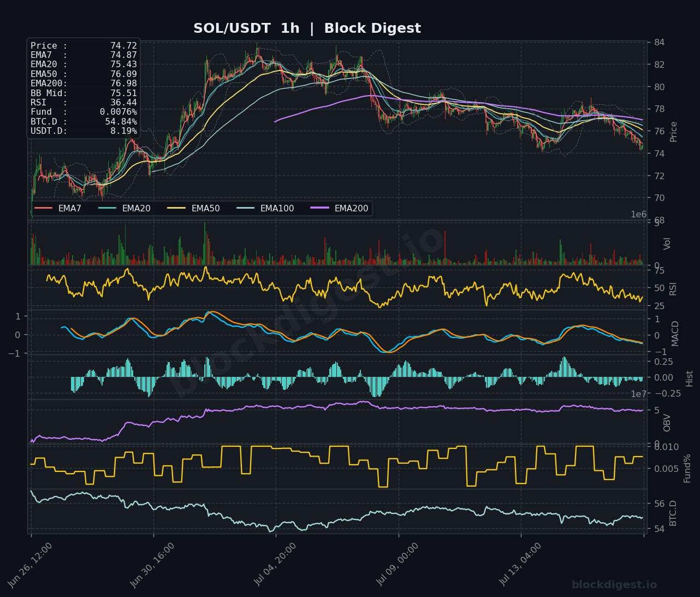Click the red EMA7 legend line swatch
The width and height of the screenshot is (700, 597).
click(x=43, y=208)
